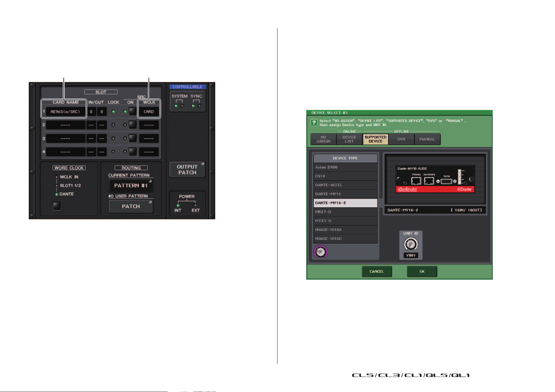The height and width of the screenshot is (392, 555).
Task: Click the SYNC indicator lights
Action: click(196, 106)
